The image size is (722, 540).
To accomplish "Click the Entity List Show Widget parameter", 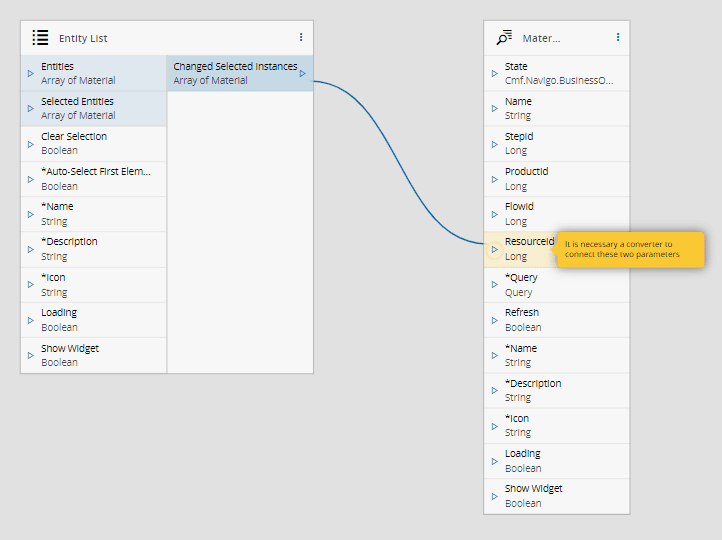I will click(x=93, y=355).
